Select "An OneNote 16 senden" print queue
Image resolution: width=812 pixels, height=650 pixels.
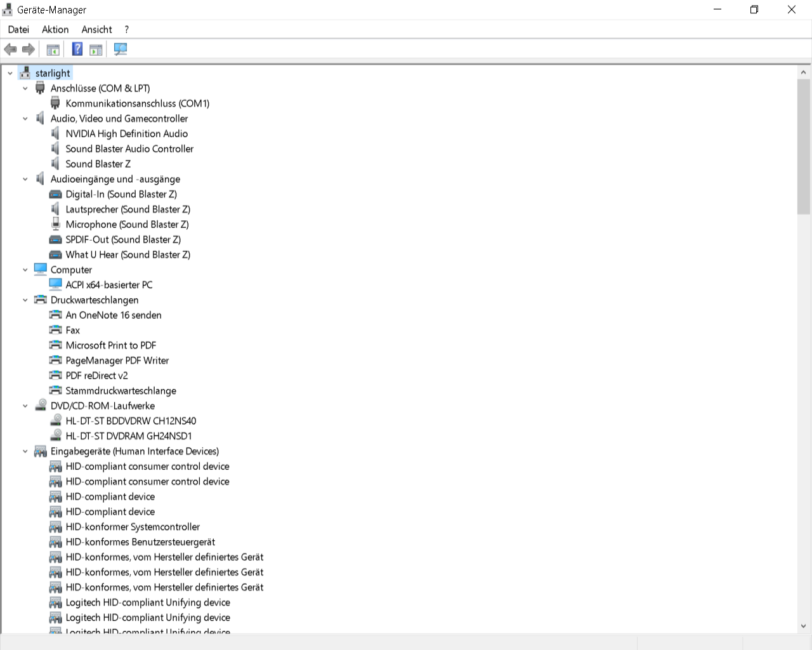tap(114, 315)
